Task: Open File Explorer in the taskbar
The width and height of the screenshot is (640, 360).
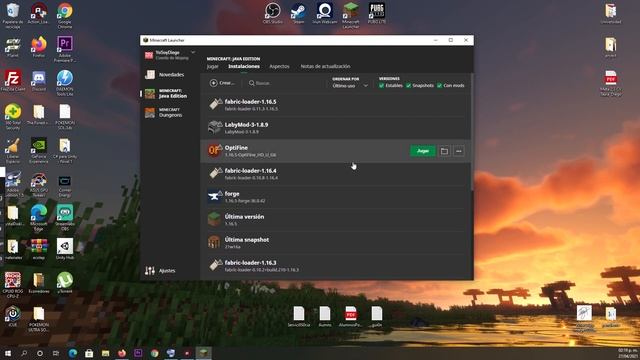Action: click(x=105, y=353)
